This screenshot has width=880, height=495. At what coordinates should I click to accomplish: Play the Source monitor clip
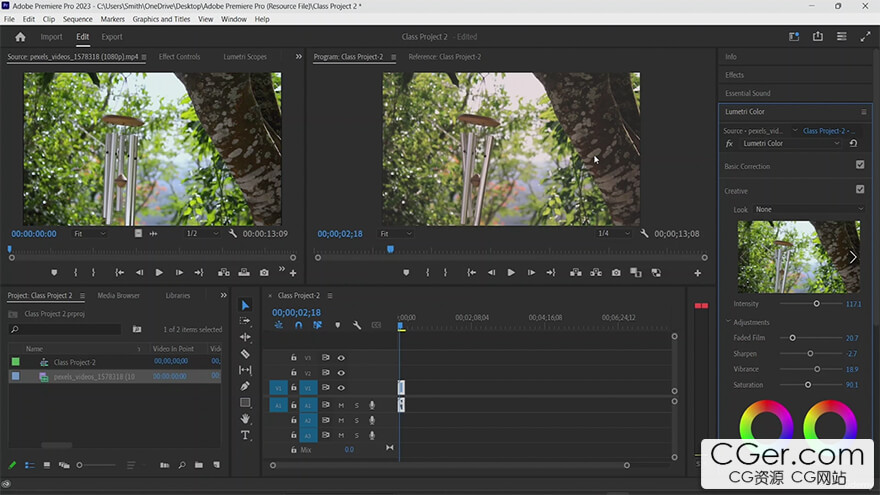pyautogui.click(x=159, y=273)
